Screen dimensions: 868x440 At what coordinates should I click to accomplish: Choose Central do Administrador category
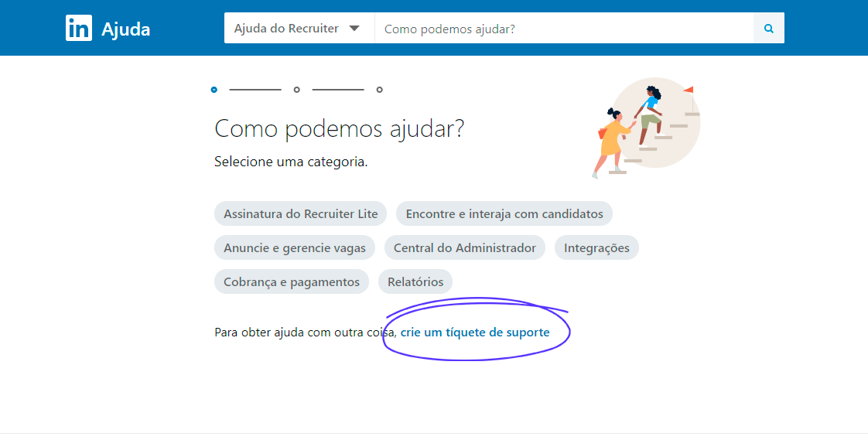click(464, 248)
